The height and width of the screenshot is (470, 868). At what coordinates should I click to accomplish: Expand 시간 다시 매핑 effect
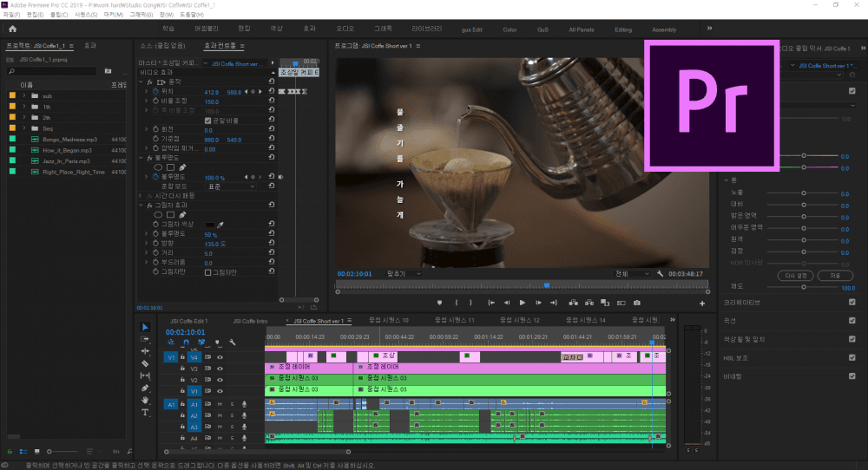click(141, 196)
